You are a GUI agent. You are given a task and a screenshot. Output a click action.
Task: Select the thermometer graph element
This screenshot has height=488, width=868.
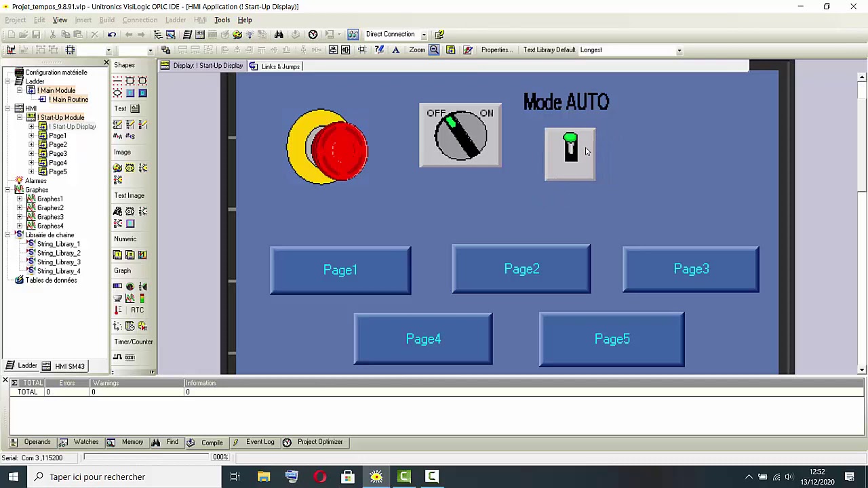point(118,310)
